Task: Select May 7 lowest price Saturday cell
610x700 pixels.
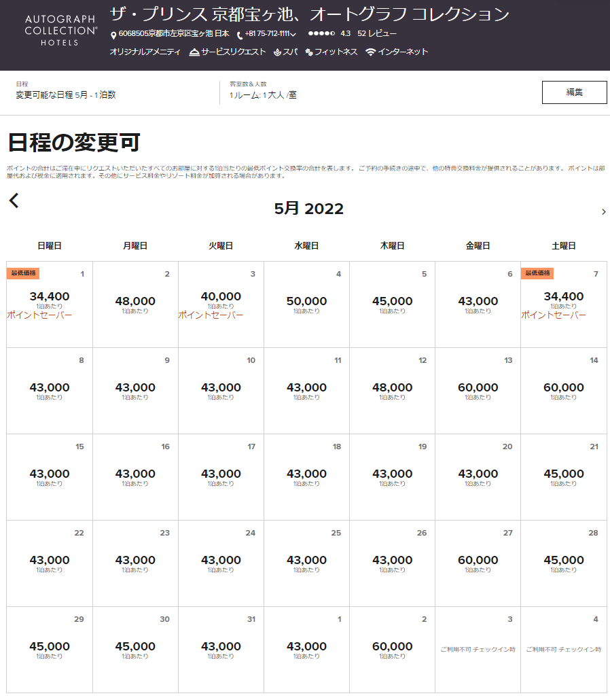Action: (x=563, y=304)
